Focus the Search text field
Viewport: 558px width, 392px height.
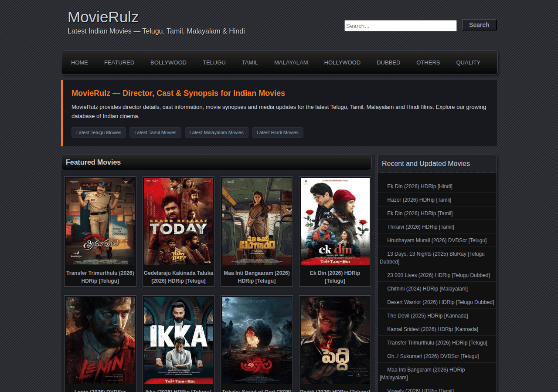[401, 26]
